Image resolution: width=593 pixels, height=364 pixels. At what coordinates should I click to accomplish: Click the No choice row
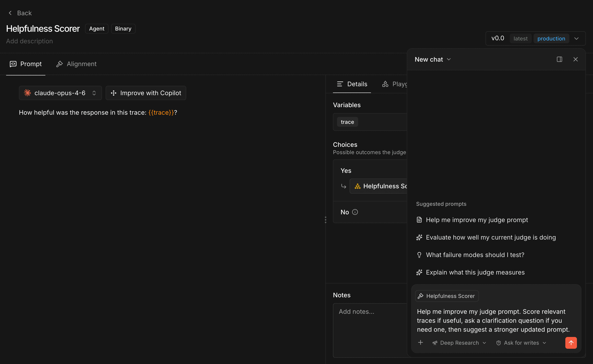coord(370,212)
